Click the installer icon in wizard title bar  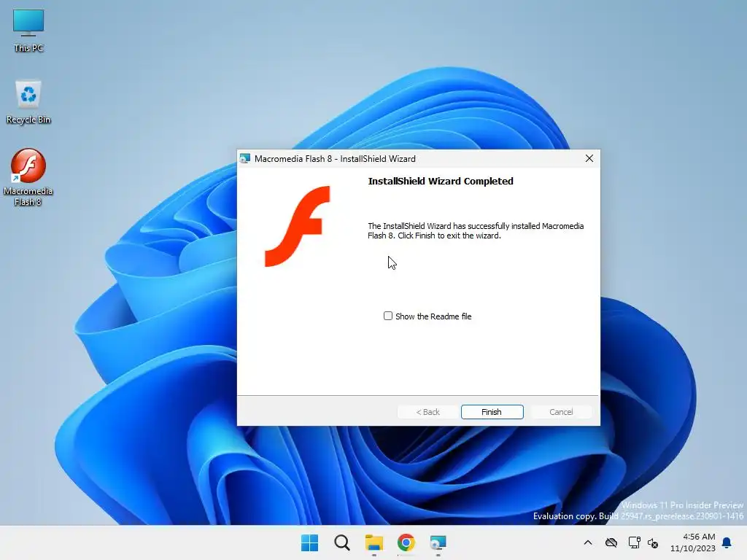245,158
